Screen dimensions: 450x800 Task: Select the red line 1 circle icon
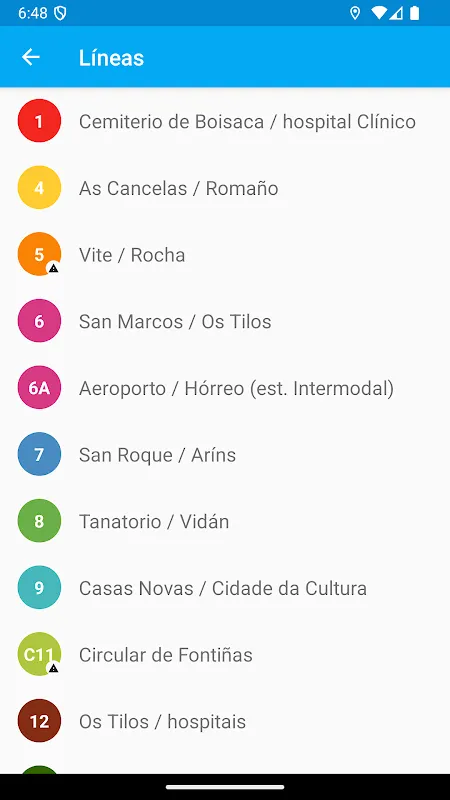click(39, 121)
